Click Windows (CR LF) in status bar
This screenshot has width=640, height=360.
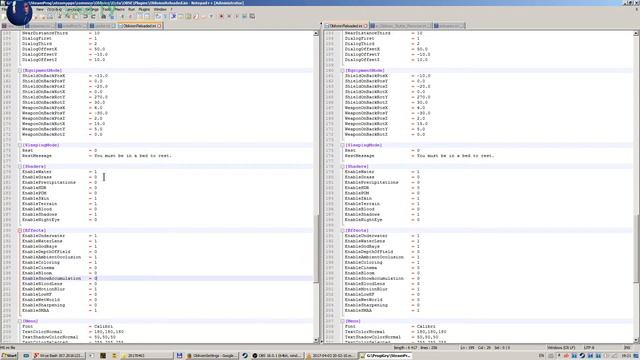561,348
